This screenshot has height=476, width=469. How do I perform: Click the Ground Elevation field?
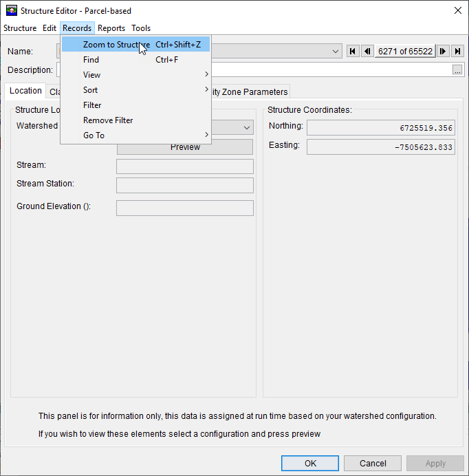[x=185, y=208]
